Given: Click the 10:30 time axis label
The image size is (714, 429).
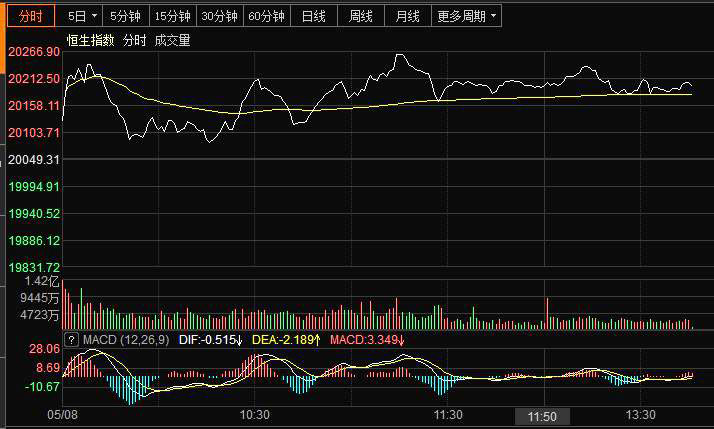Looking at the screenshot, I should pyautogui.click(x=255, y=415).
